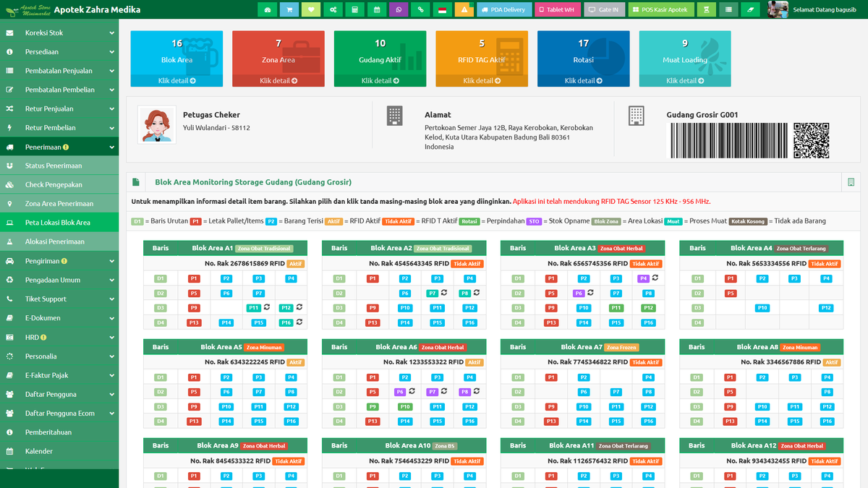Expand Pengadaan Umum chevron
The image size is (868, 488).
[x=112, y=280]
